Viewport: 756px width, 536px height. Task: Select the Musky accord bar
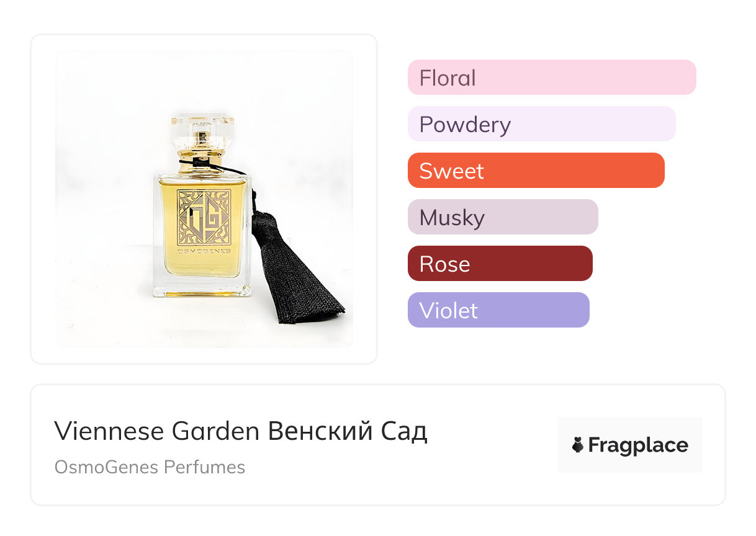[502, 217]
